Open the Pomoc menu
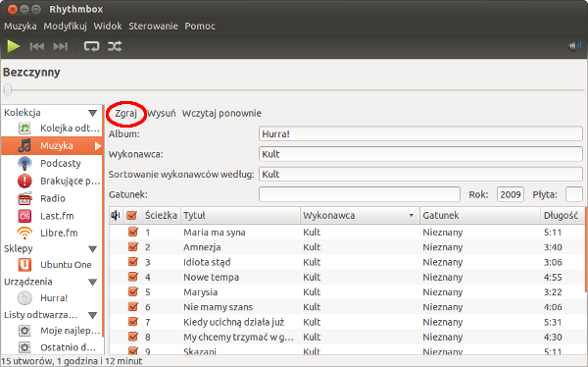 [x=200, y=26]
